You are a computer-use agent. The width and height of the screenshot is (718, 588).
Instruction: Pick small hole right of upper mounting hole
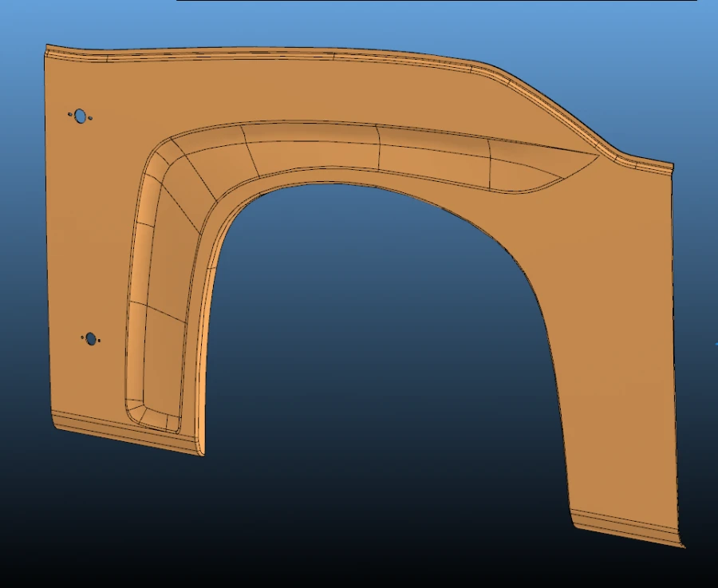[x=89, y=119]
